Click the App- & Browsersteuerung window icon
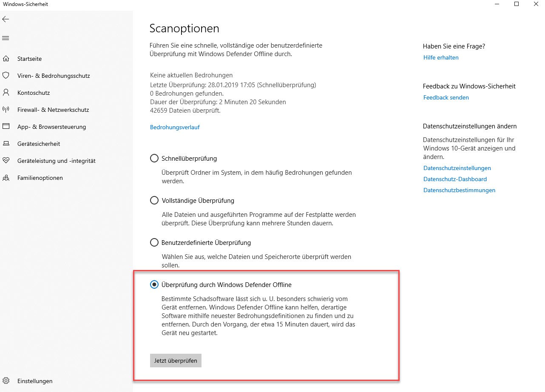The image size is (545, 392). coord(6,127)
